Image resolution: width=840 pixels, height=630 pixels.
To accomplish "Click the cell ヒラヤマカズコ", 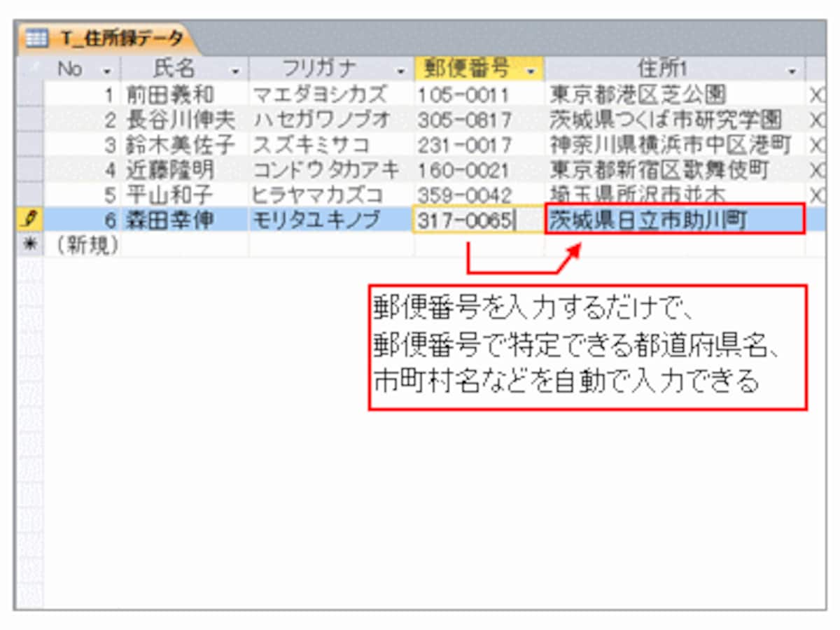I will point(331,195).
